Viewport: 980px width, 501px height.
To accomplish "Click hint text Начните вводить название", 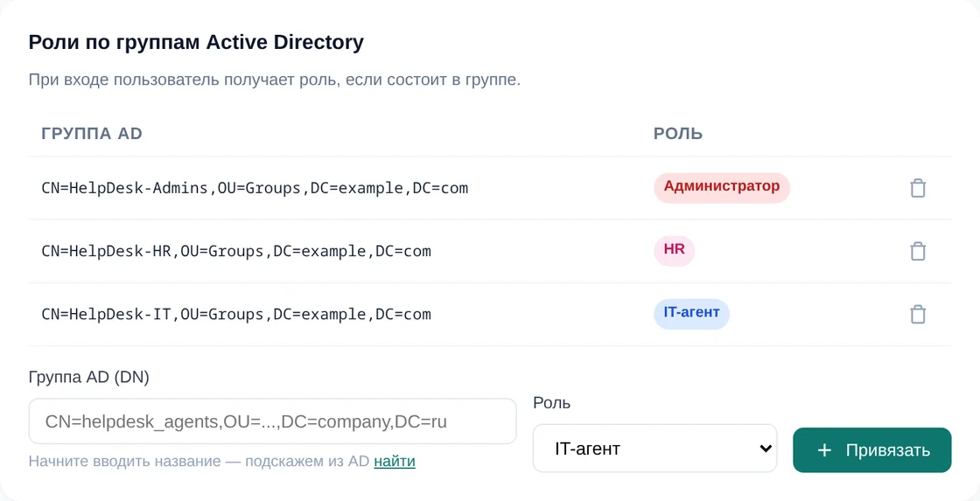I will (x=124, y=462).
